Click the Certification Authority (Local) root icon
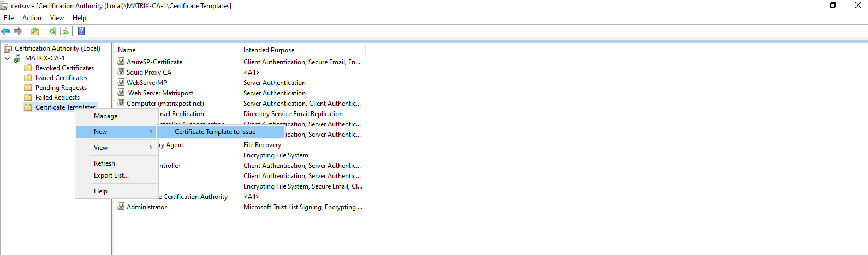This screenshot has height=255, width=868. (8, 48)
